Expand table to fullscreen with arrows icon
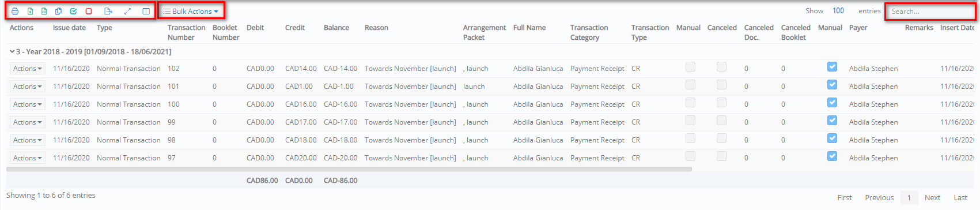Viewport: 980px width, 210px height. (127, 11)
